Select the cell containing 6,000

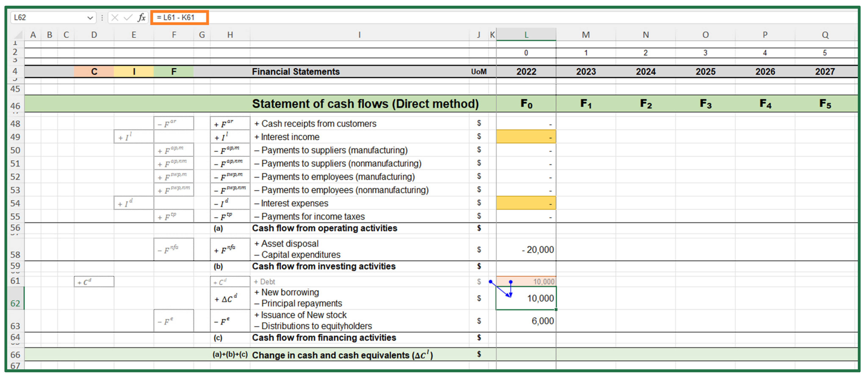click(x=526, y=321)
